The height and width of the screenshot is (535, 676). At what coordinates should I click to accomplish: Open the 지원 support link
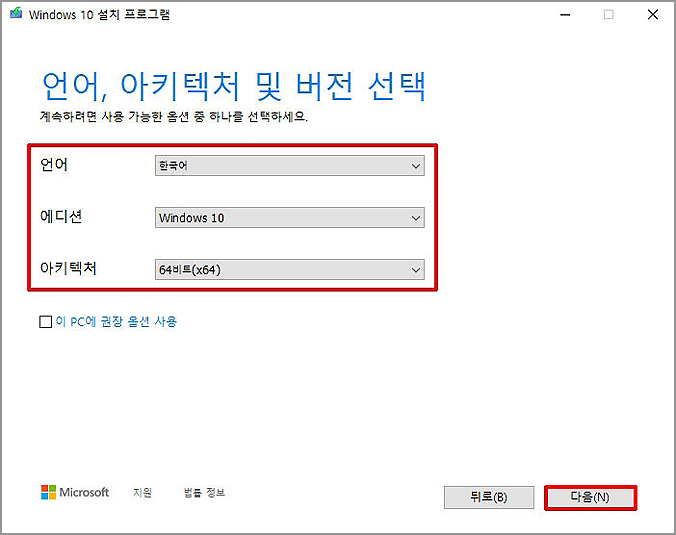tap(142, 492)
